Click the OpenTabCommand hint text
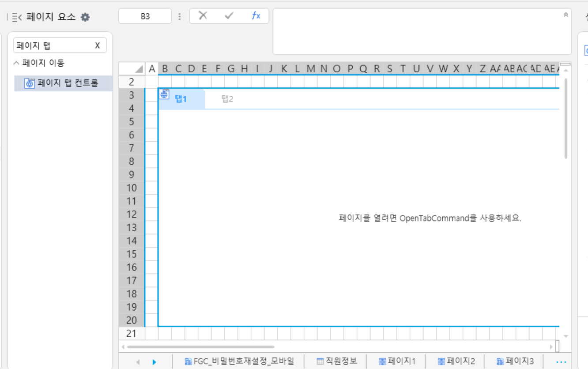 (x=430, y=218)
